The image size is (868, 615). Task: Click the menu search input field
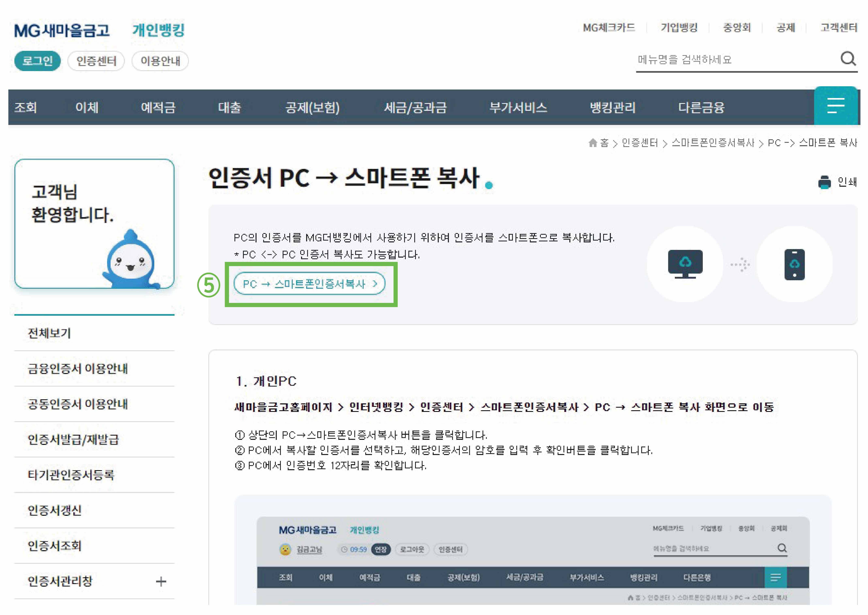pos(736,60)
